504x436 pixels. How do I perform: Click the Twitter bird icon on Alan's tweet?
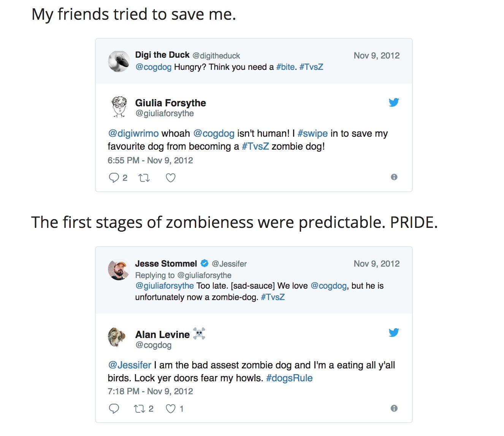pyautogui.click(x=394, y=333)
